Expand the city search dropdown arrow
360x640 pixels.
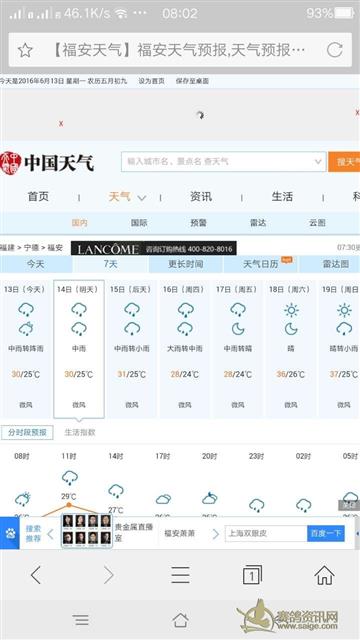tap(318, 162)
